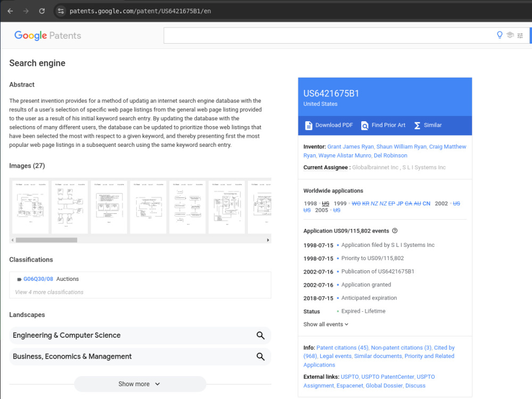The image size is (532, 399).
Task: Select Business, Economics & Management landscape
Action: coord(72,356)
